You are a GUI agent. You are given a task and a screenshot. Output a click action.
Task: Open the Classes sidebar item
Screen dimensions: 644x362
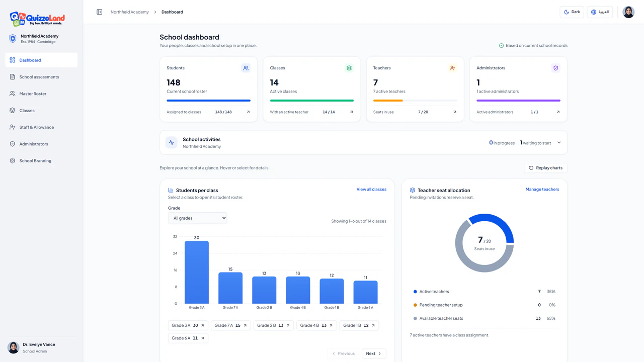pos(41,111)
